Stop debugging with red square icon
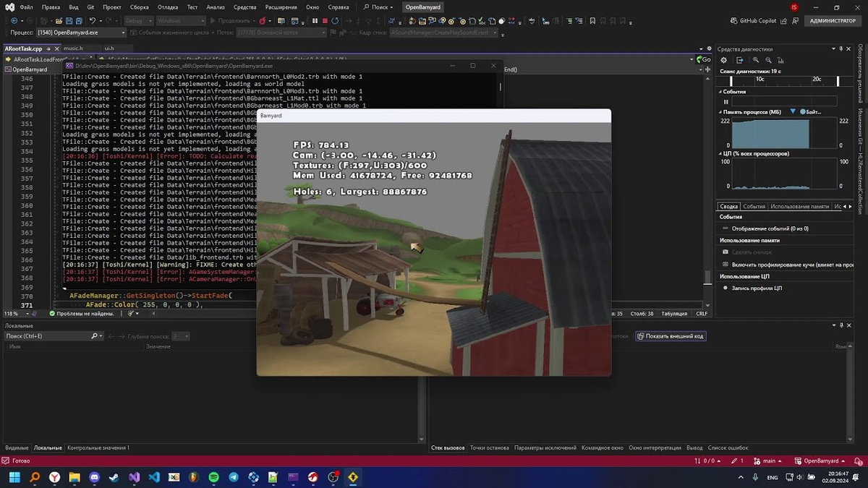Screen dimensions: 868x488 [x=325, y=21]
